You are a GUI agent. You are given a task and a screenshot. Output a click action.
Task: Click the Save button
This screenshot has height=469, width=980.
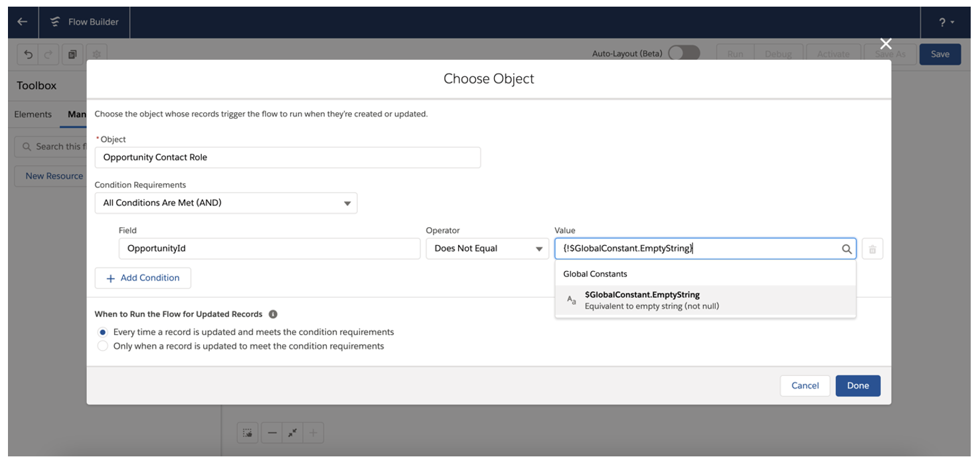940,54
